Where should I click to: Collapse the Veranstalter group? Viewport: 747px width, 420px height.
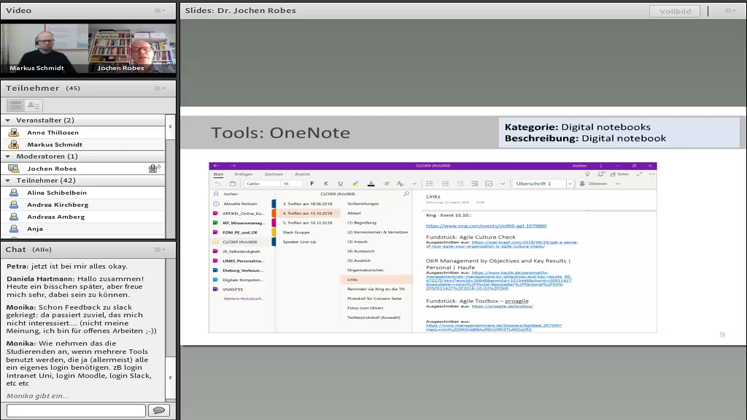click(8, 120)
